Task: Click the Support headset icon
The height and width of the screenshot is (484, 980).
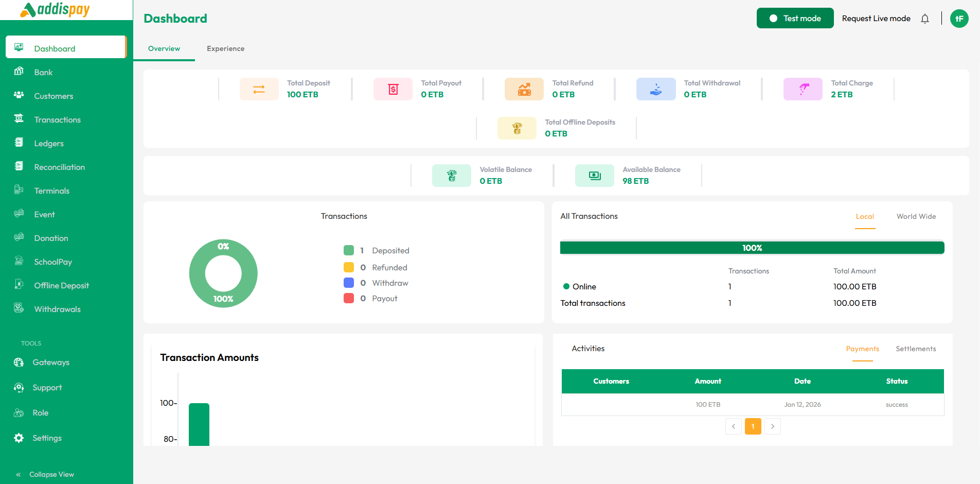Action: [x=19, y=387]
